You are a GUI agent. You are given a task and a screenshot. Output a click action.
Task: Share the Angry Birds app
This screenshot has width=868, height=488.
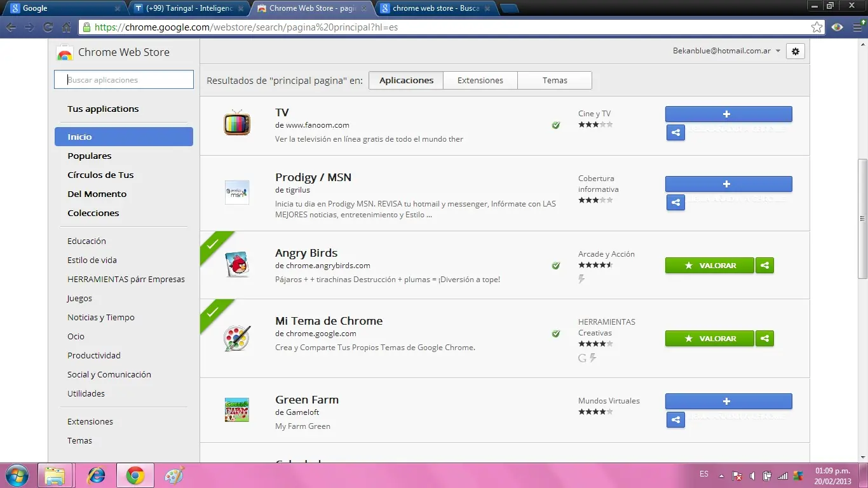point(765,266)
